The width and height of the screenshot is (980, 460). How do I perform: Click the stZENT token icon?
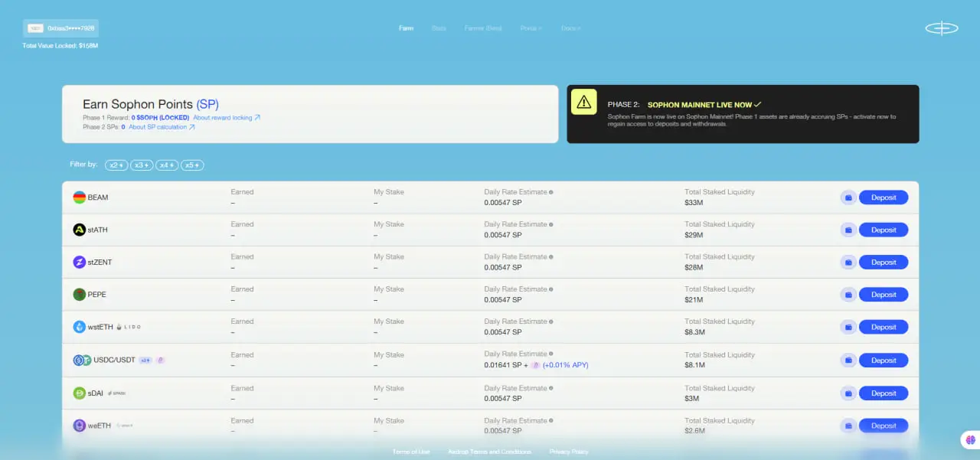79,262
